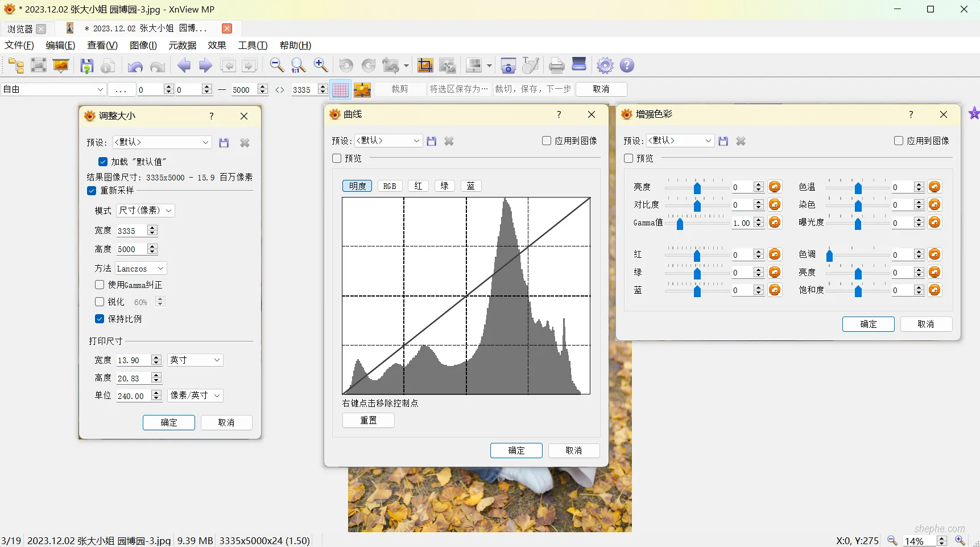Image resolution: width=980 pixels, height=547 pixels.
Task: Open the 方法 dropdown showing Lanczos
Action: 140,268
